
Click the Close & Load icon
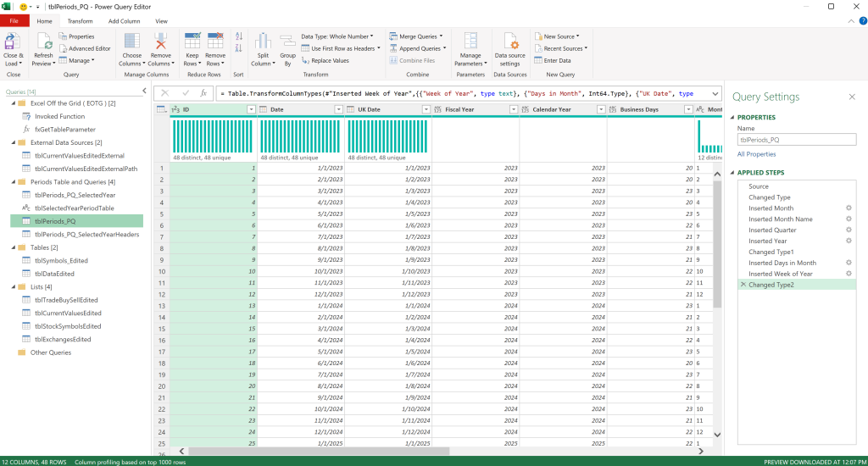tap(12, 42)
